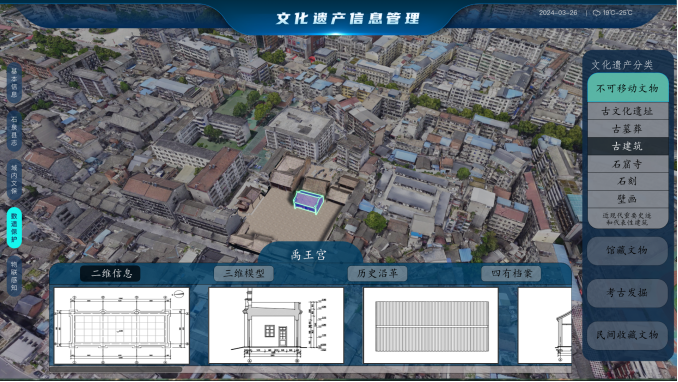Screen dimensions: 678x382
Task: Switch to the 三维模型 tab
Action: point(244,273)
